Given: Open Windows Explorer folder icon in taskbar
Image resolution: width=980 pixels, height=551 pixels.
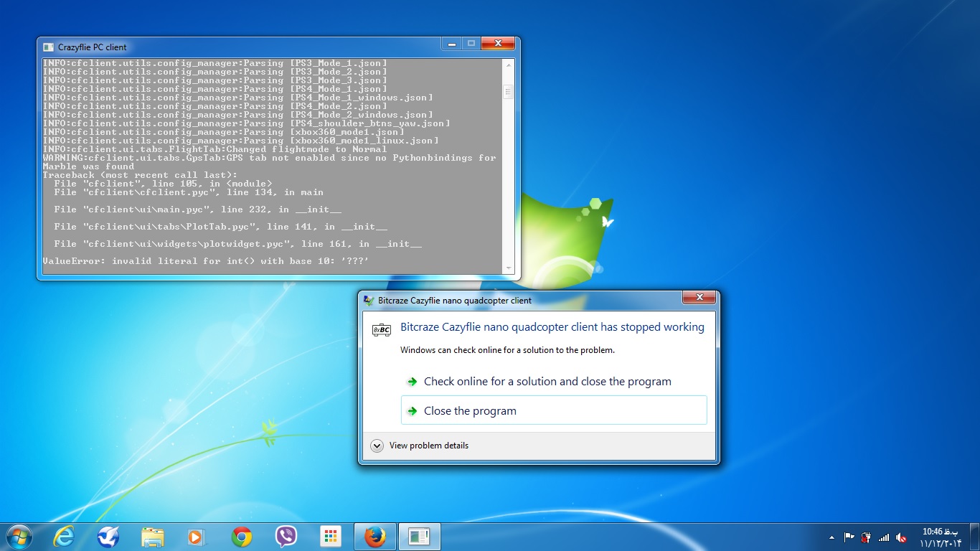Looking at the screenshot, I should (x=153, y=537).
